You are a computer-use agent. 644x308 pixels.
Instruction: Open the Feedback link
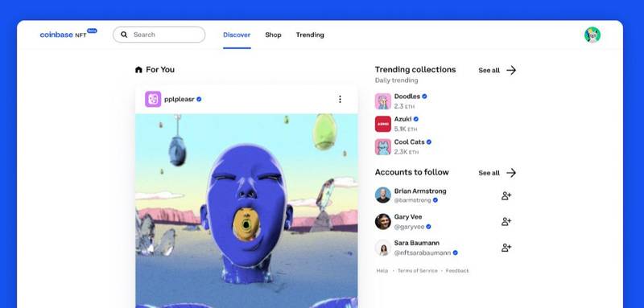click(457, 271)
